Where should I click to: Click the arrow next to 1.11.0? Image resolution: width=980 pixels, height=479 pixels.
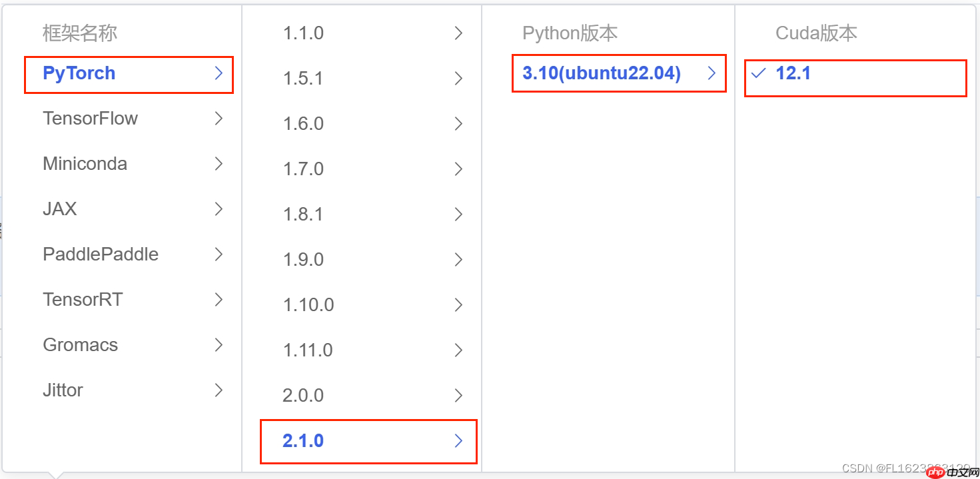458,350
